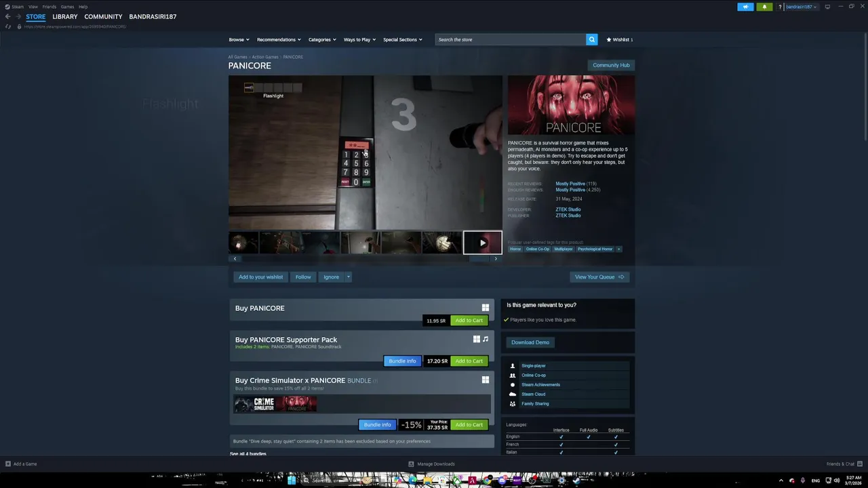Open the Games menu
This screenshot has height=488, width=868.
coord(67,7)
